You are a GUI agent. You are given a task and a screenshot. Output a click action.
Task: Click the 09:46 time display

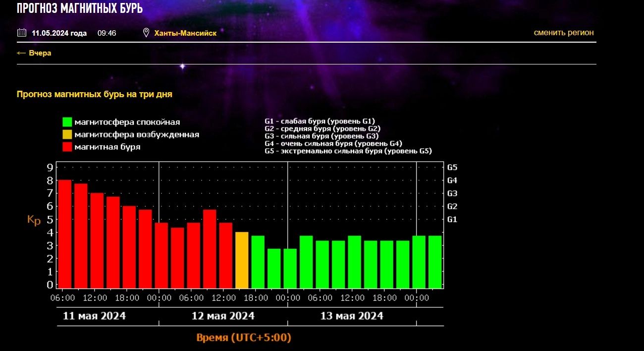[x=107, y=33]
